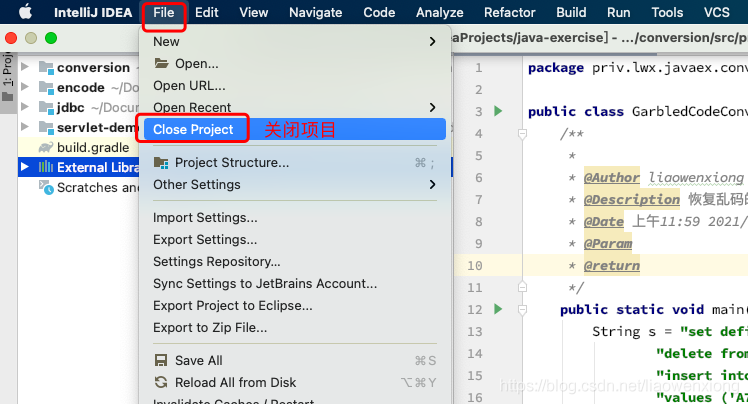This screenshot has height=404, width=748.
Task: Select Export to Zip File...
Action: [x=295, y=328]
